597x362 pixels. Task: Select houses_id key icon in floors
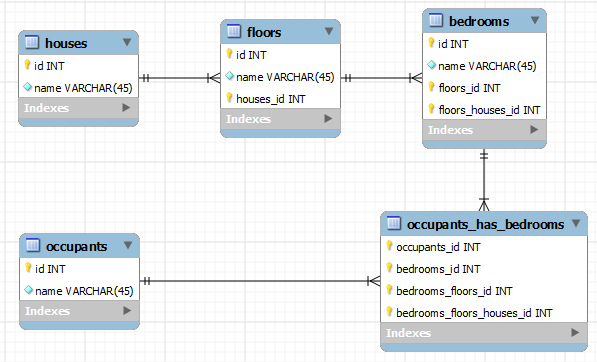pyautogui.click(x=229, y=98)
